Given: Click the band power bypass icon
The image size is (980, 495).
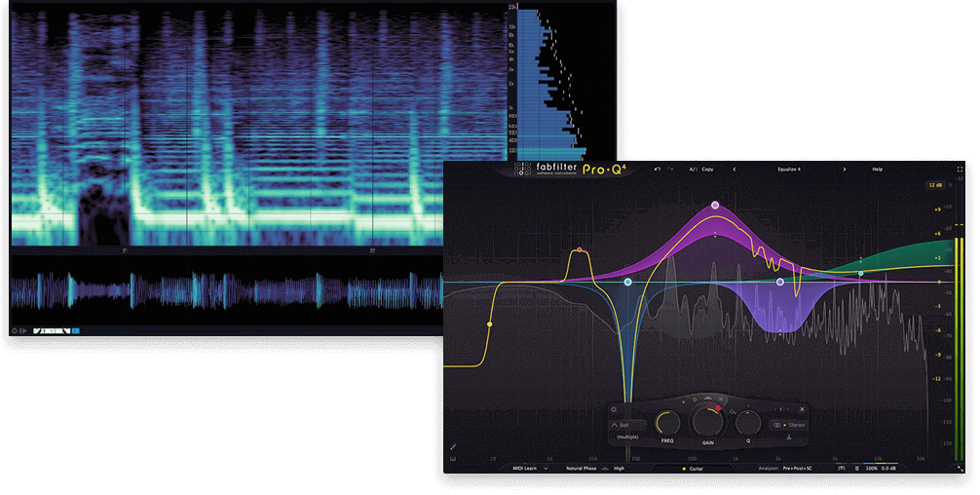Looking at the screenshot, I should click(x=614, y=409).
